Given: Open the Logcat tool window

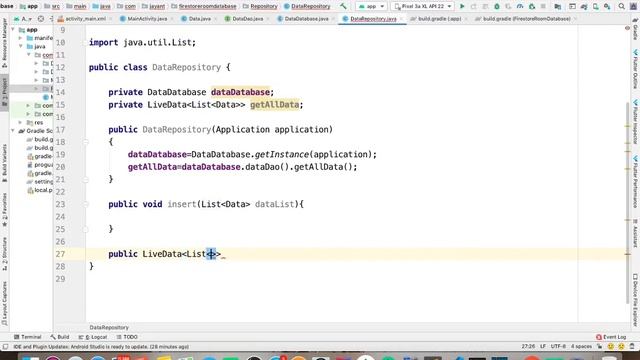Looking at the screenshot, I should click(93, 337).
